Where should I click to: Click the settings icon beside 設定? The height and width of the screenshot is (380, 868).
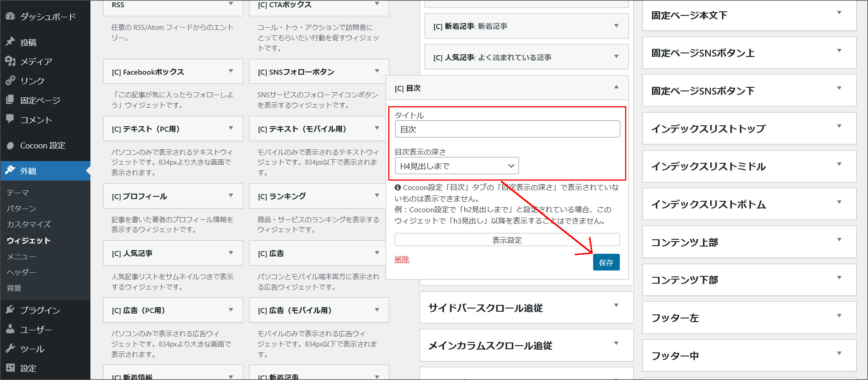point(10,368)
